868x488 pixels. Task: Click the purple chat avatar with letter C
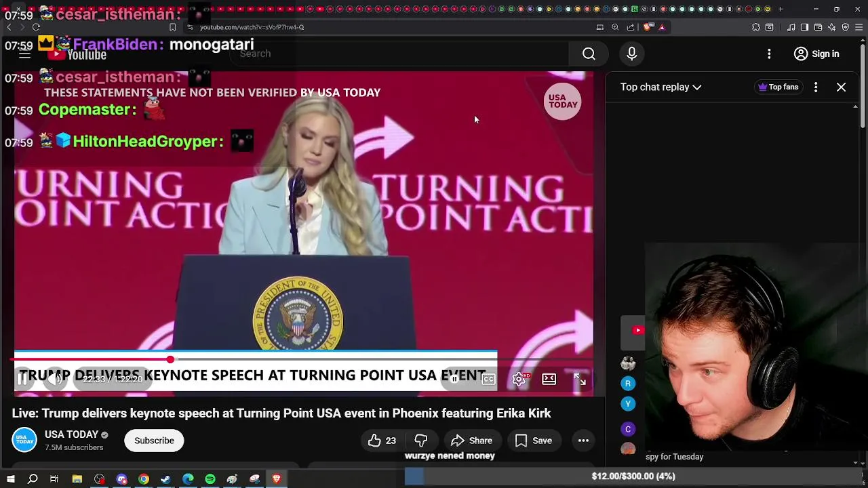point(628,429)
